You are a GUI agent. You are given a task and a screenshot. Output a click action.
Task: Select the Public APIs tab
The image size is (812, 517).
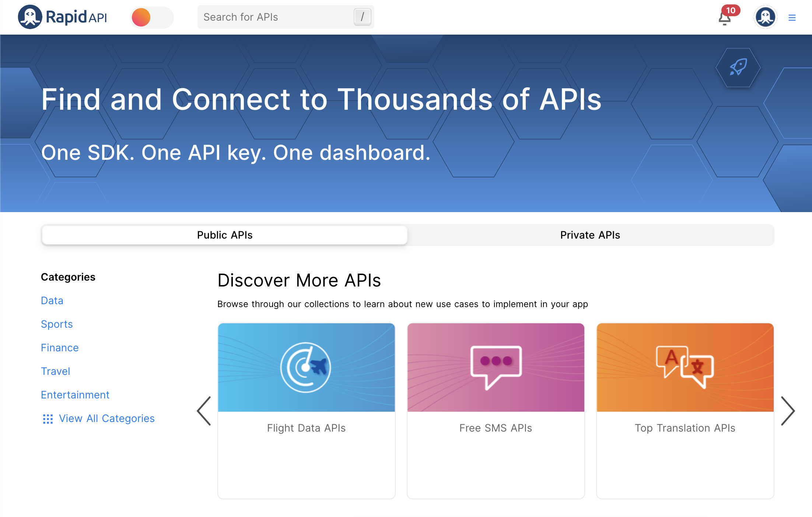click(224, 235)
